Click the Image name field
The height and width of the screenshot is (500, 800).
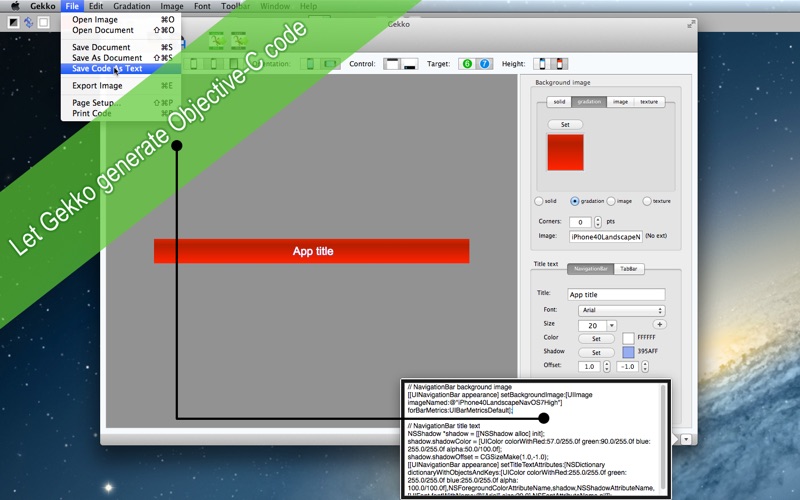pos(606,237)
